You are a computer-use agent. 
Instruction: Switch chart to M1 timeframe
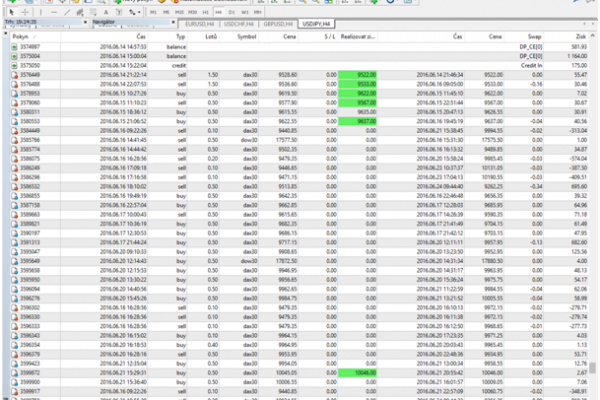click(153, 12)
